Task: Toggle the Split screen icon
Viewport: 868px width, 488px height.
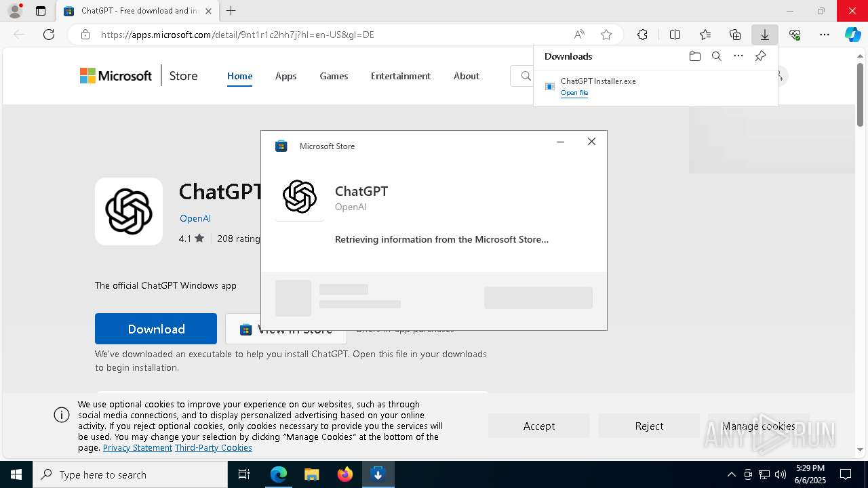Action: coord(675,35)
